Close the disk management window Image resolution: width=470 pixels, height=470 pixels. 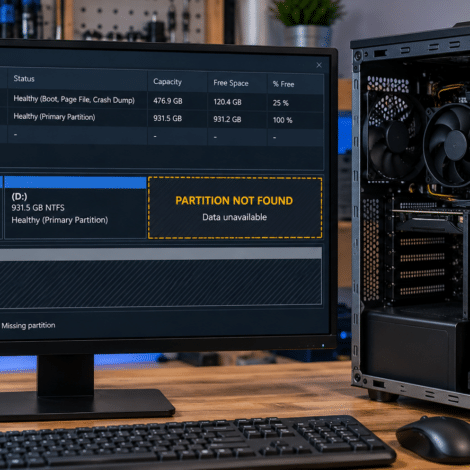[319, 65]
